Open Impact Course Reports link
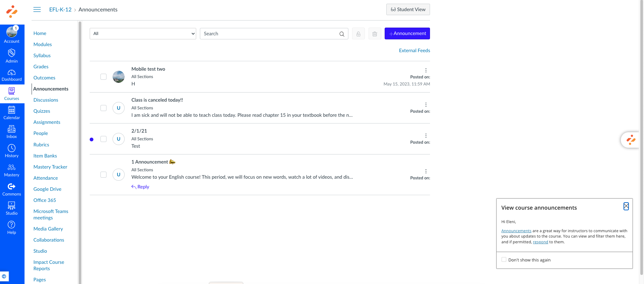 coord(49,265)
